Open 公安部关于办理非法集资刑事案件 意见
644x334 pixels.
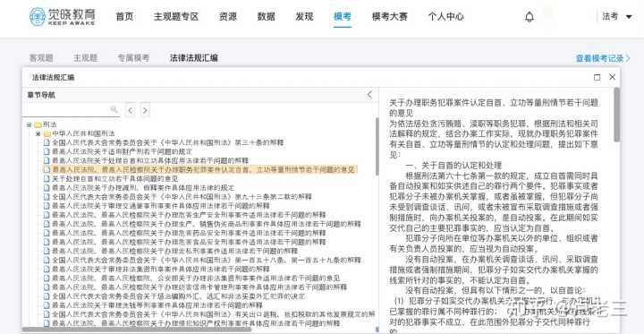(x=196, y=278)
